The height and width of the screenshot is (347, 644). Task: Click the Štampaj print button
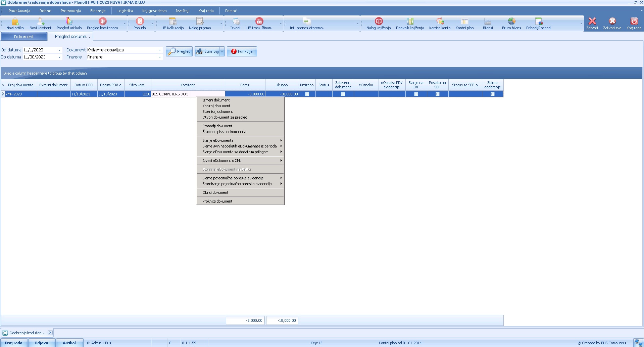(x=207, y=51)
